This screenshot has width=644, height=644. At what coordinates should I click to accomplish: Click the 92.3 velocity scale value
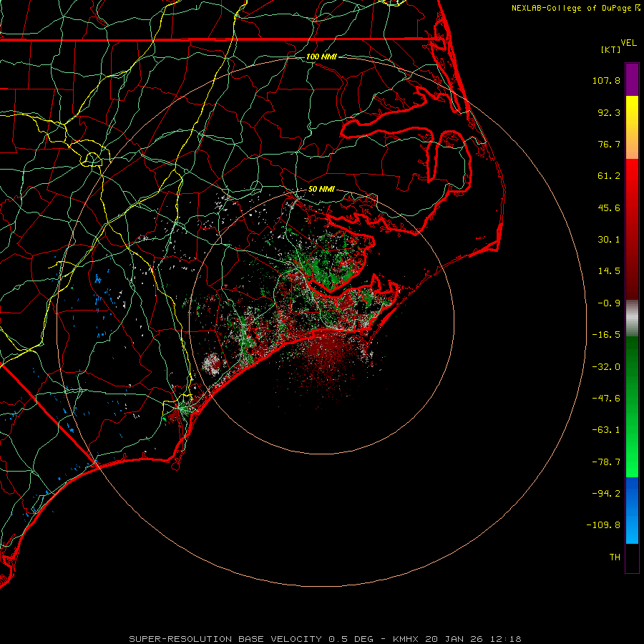tap(609, 112)
